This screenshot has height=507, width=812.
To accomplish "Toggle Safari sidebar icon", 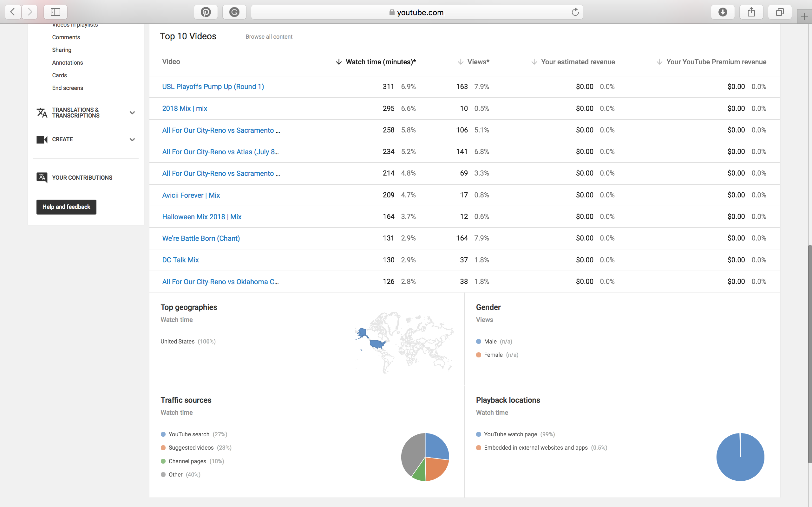I will (x=56, y=12).
